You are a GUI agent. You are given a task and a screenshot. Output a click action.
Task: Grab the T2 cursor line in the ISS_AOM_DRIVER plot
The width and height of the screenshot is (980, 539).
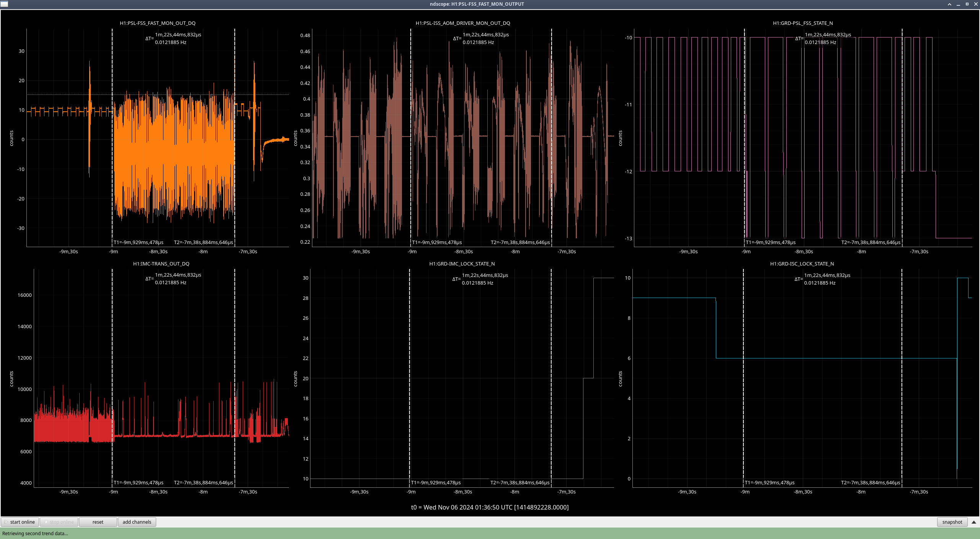point(552,138)
